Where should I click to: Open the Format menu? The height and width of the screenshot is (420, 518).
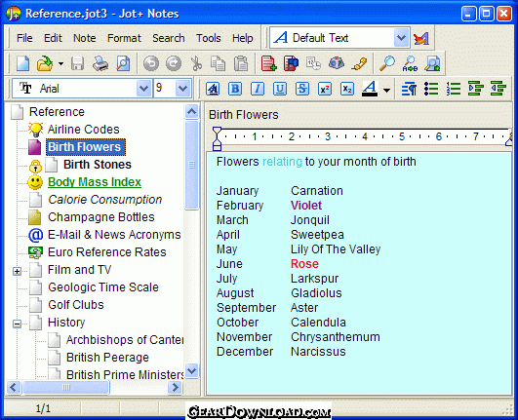[x=124, y=38]
